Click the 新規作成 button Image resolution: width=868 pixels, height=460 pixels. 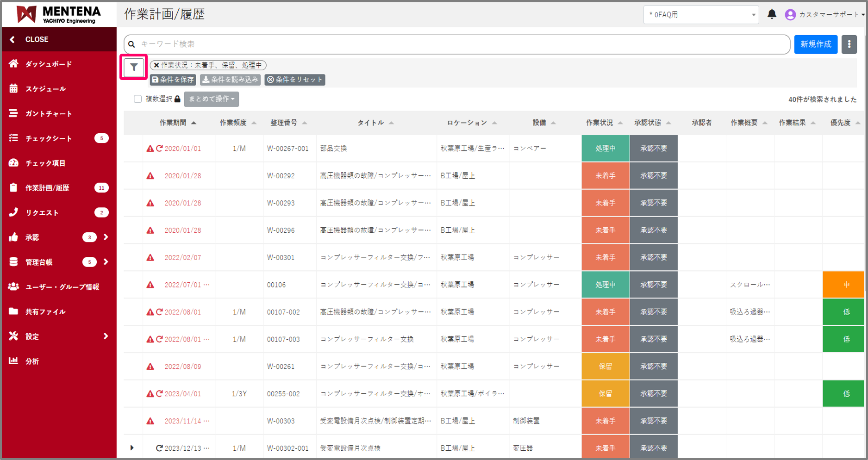point(815,44)
